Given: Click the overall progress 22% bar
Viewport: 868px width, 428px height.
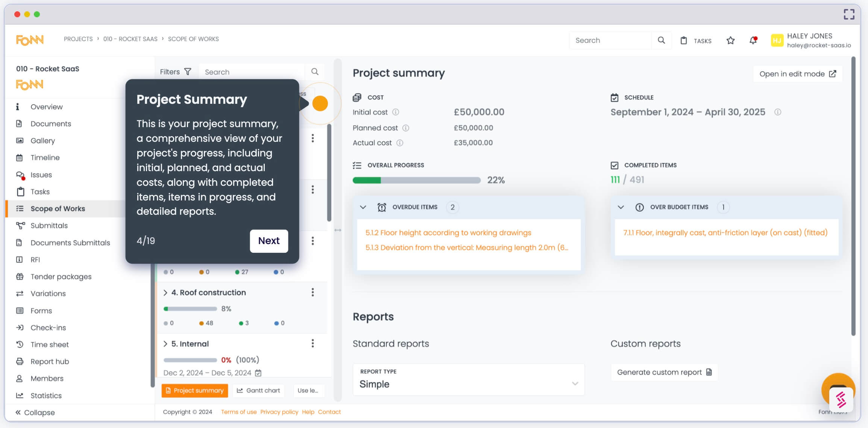Looking at the screenshot, I should [x=417, y=180].
